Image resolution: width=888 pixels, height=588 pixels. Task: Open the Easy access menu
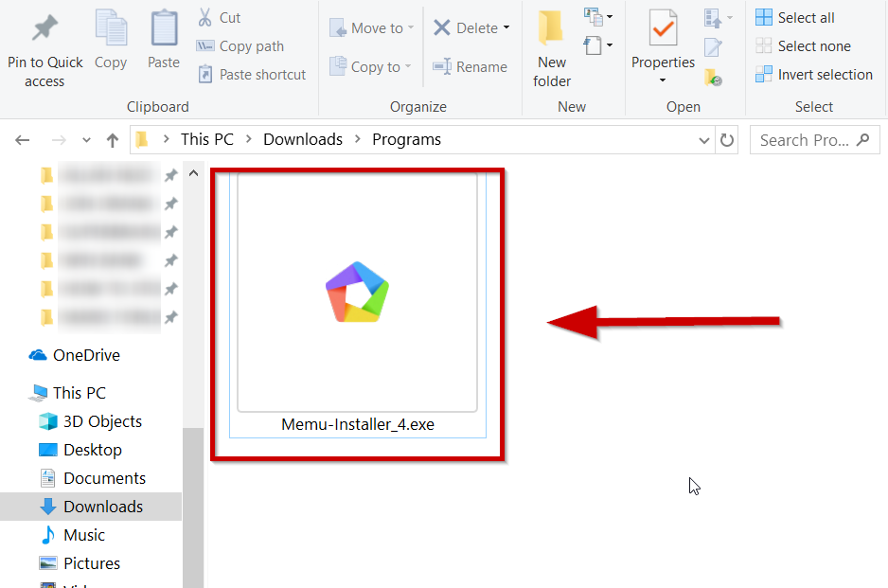click(x=598, y=45)
